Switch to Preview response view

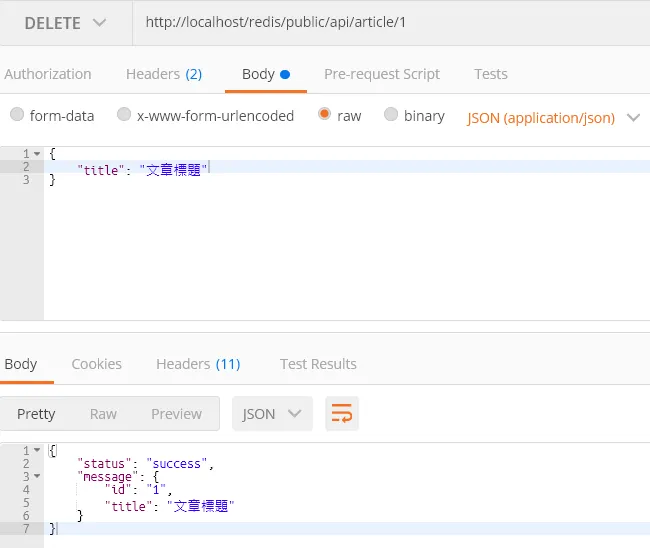tap(176, 414)
